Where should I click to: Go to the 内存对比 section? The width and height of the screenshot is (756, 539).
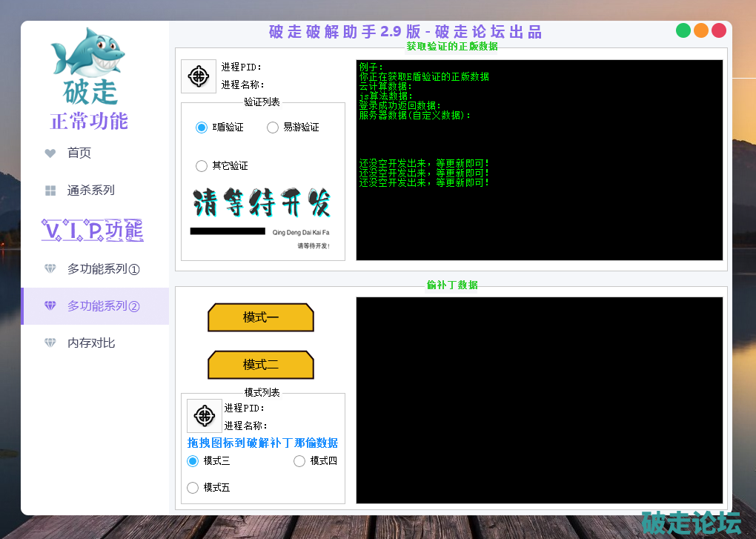point(91,343)
